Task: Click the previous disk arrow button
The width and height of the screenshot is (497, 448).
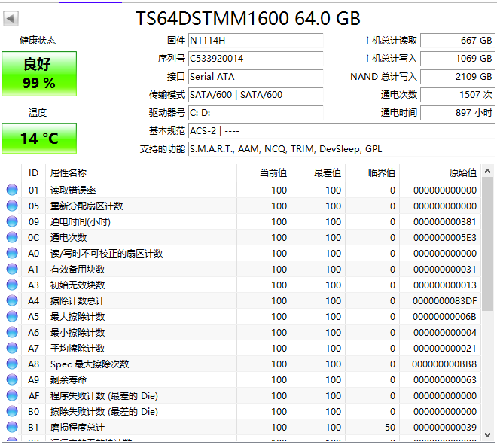Action: pyautogui.click(x=11, y=18)
